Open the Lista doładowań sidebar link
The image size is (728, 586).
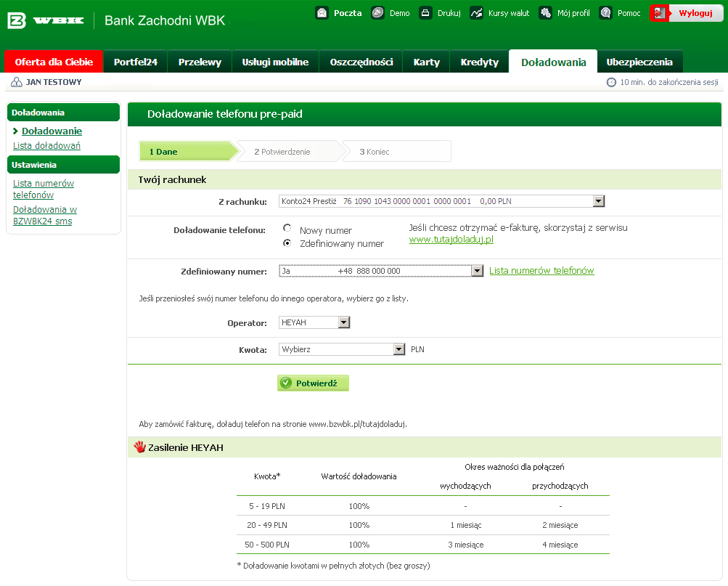pyautogui.click(x=46, y=146)
